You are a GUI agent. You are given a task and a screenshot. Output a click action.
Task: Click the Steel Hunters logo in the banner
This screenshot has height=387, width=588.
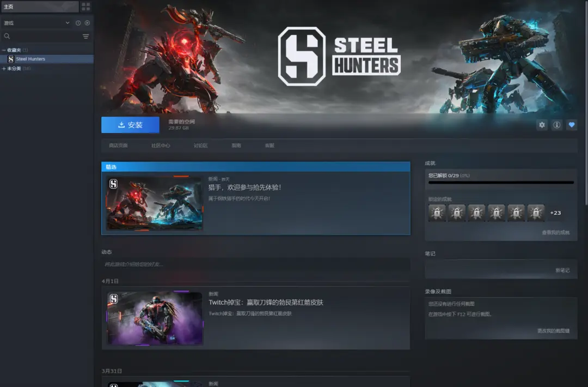339,56
